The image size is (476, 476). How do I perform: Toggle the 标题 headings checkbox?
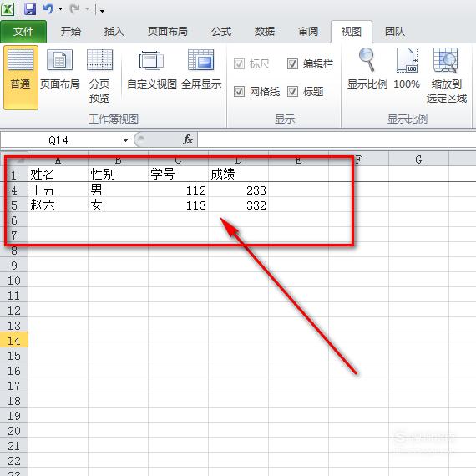click(x=292, y=91)
